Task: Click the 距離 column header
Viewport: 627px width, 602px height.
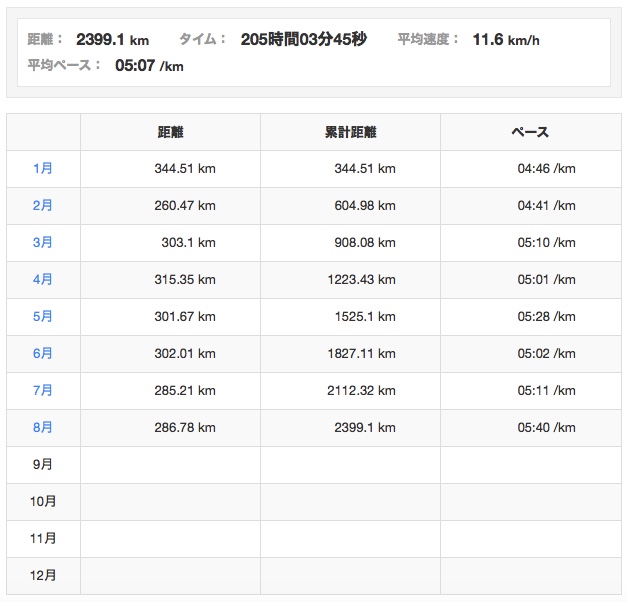Action: (x=170, y=132)
